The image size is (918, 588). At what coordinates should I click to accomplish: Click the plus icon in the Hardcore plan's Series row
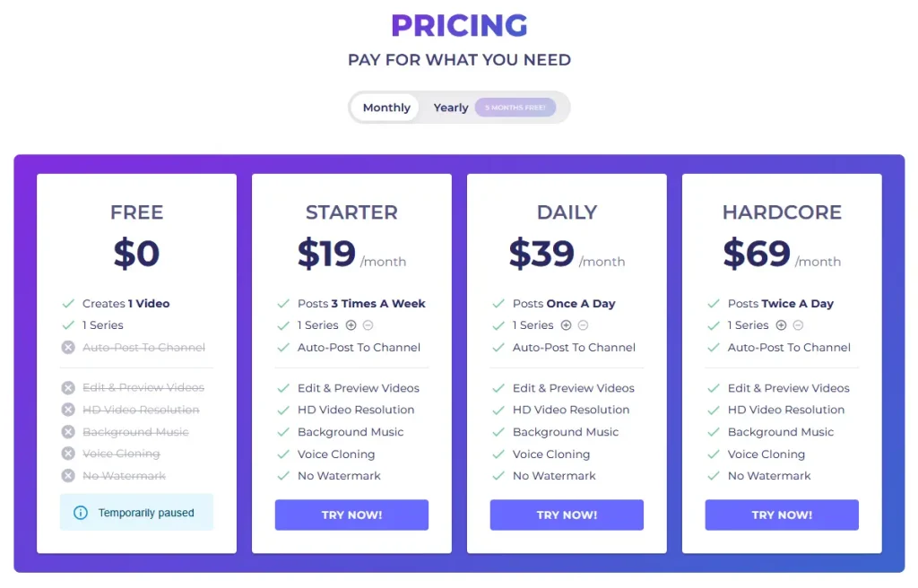(x=781, y=325)
